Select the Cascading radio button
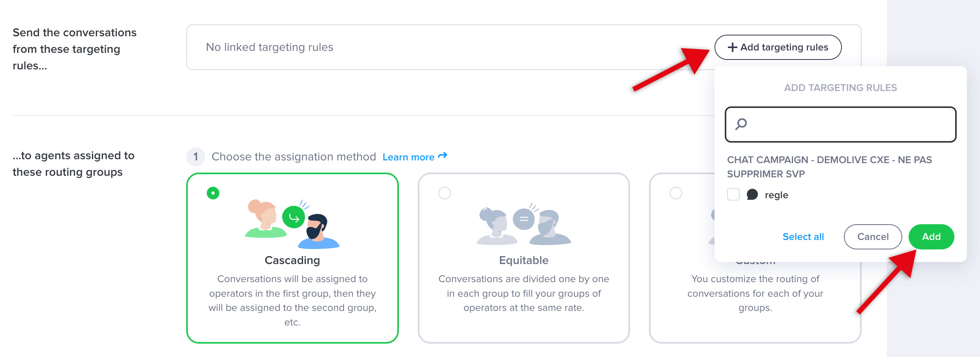Image resolution: width=980 pixels, height=357 pixels. coord(213,193)
